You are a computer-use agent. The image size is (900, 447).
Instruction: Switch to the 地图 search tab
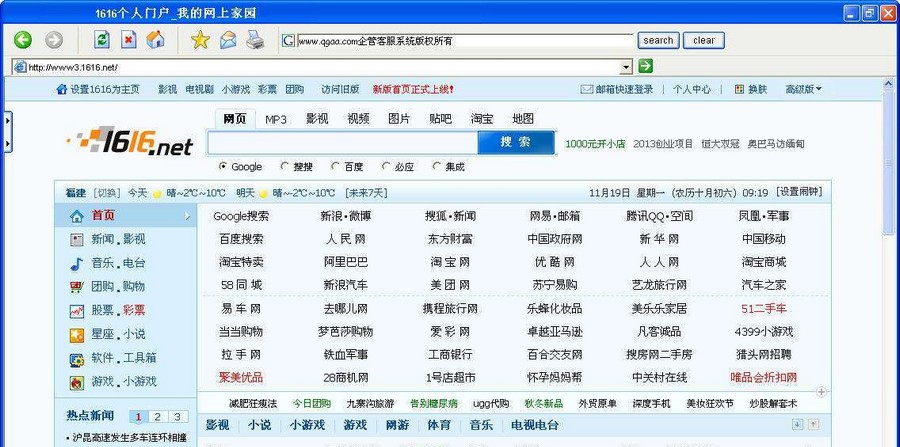tap(523, 119)
